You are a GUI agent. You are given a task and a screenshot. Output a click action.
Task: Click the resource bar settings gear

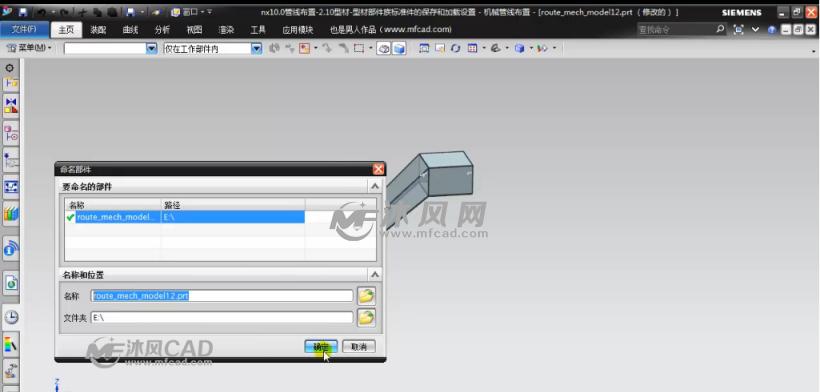(9, 68)
